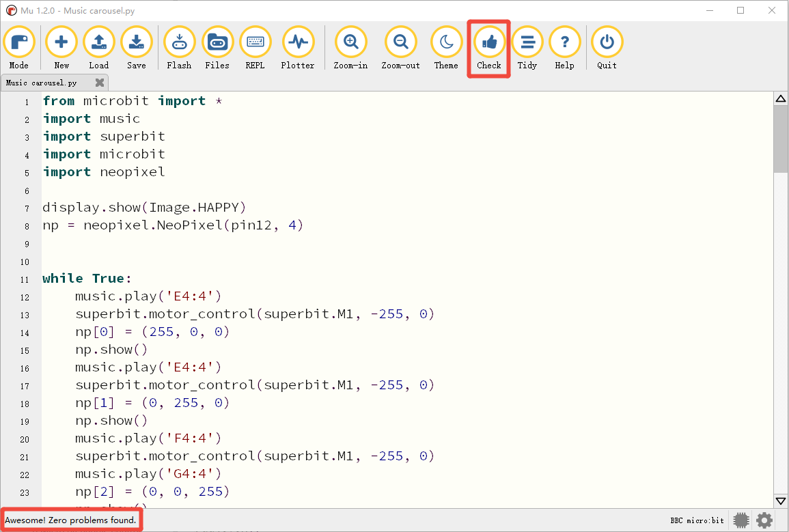Click the chip icon in status bar
The image size is (789, 532).
click(x=741, y=520)
